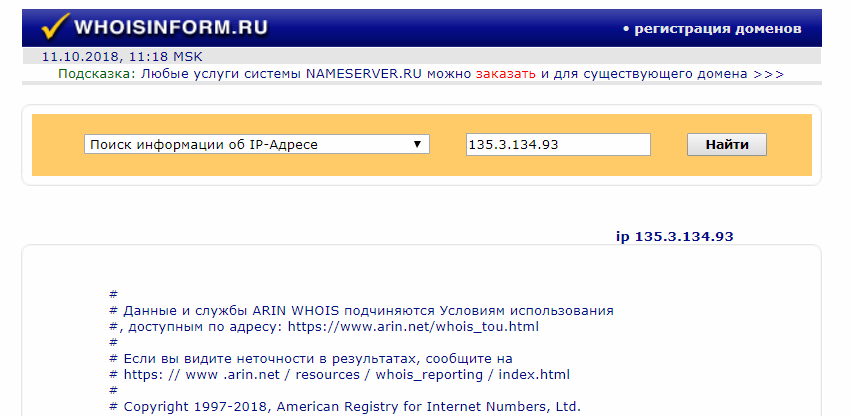Click the "ip 135.3.134.93" result heading
Screen dimensions: 852x416
tap(675, 237)
